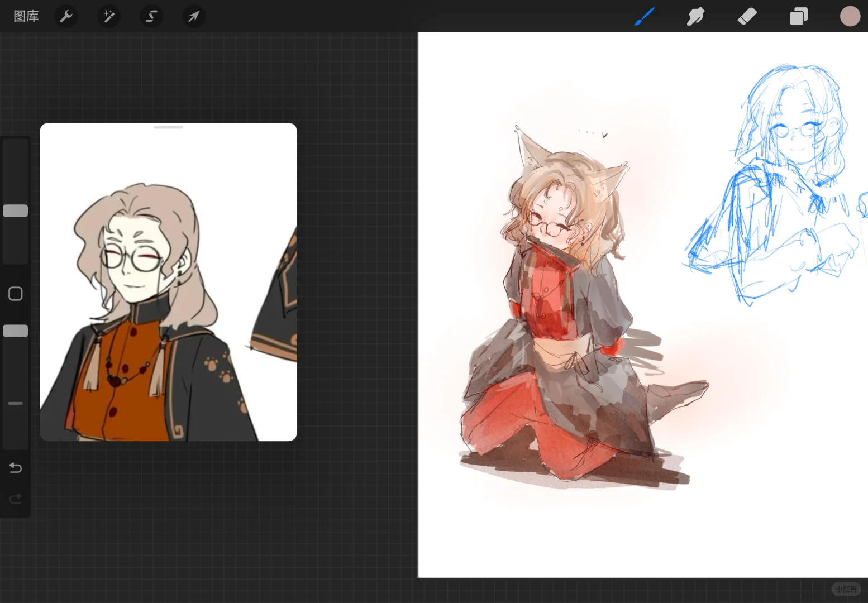Tap the square Modify button in sidebar
Image resolution: width=868 pixels, height=603 pixels.
click(x=16, y=294)
